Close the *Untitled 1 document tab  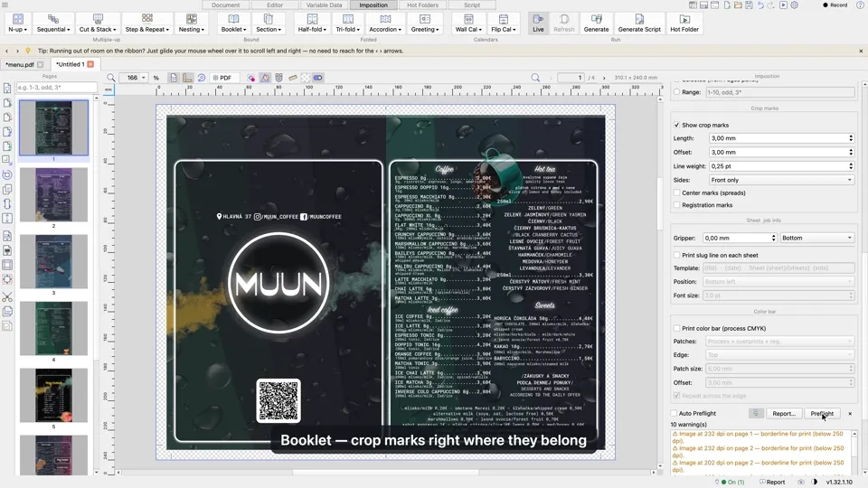90,64
